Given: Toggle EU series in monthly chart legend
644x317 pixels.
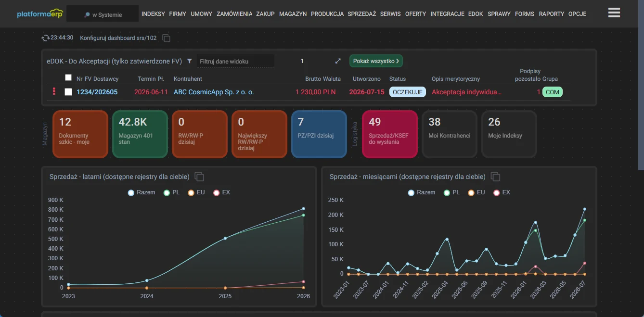Looking at the screenshot, I should (477, 192).
